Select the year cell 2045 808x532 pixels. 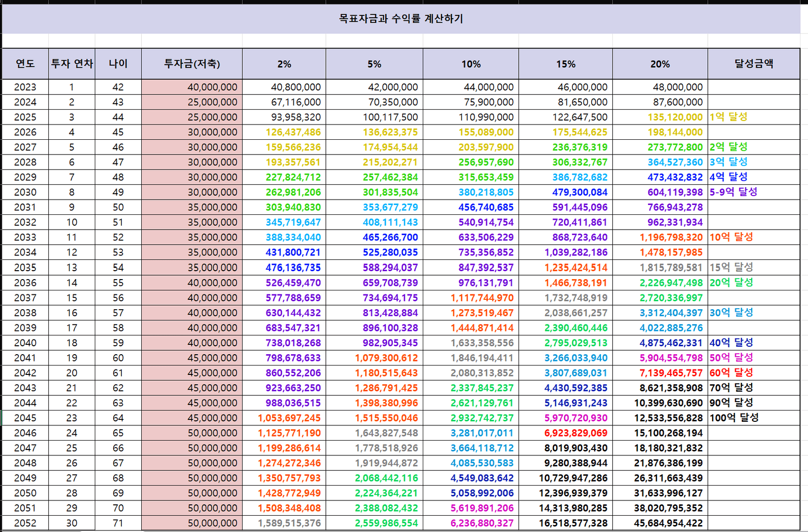coord(25,417)
